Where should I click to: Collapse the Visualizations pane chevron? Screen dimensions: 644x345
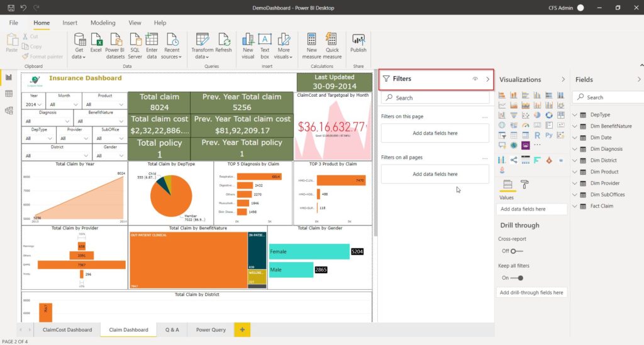point(563,80)
